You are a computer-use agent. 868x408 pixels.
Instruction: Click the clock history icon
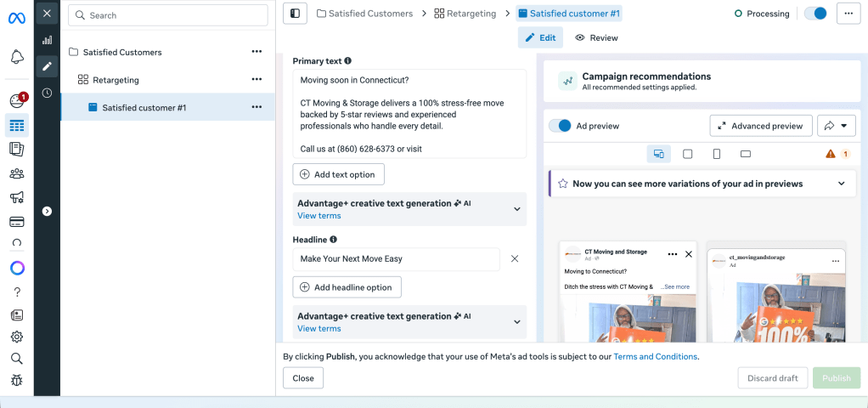pos(47,93)
